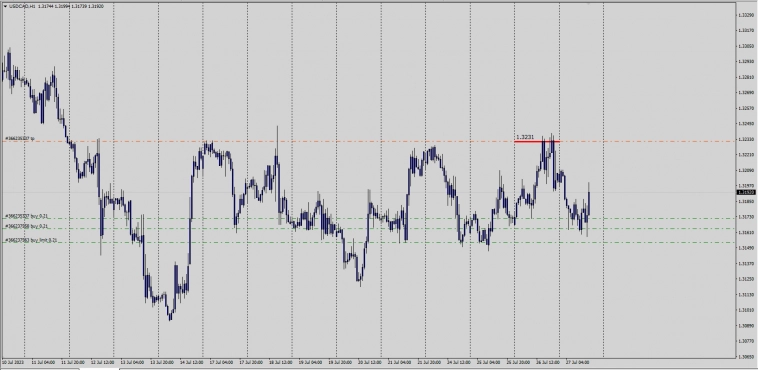
Task: Click the '26 Jul 12:00' time axis label
Action: tap(549, 362)
